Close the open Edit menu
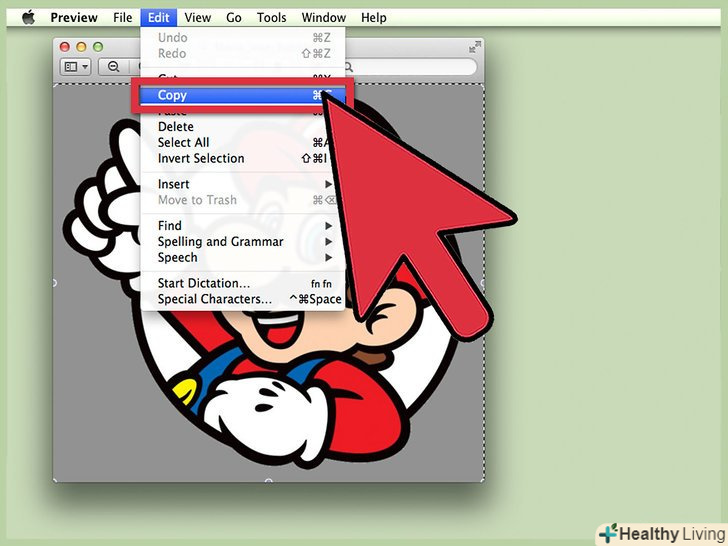728x546 pixels. (158, 18)
